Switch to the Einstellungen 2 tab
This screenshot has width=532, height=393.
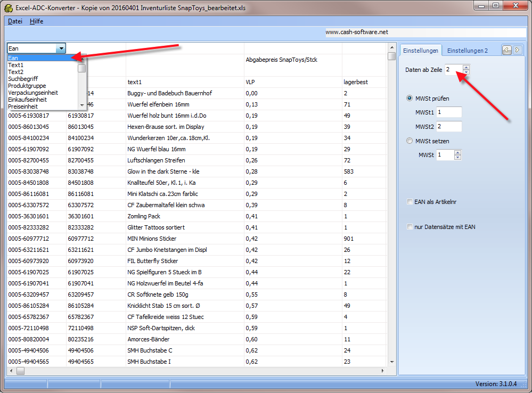[x=467, y=51]
